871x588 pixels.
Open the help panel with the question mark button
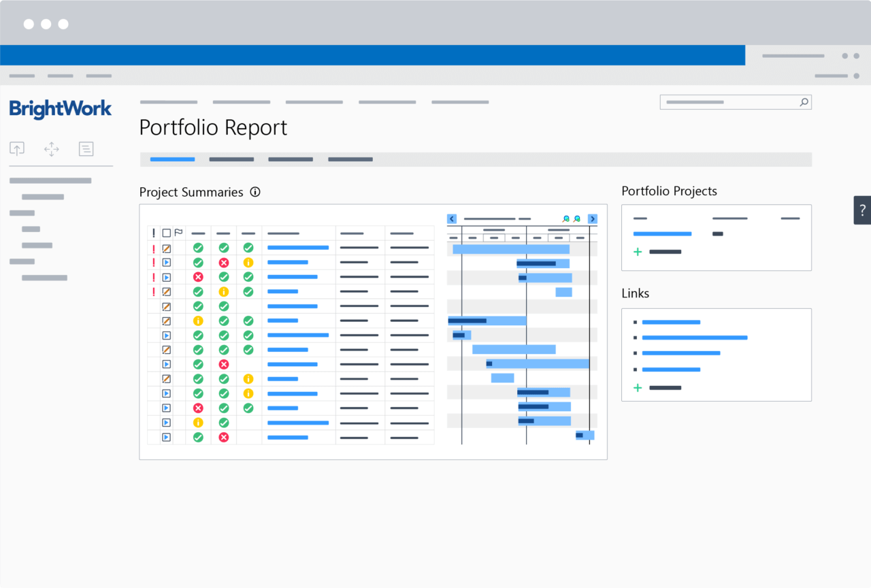click(x=862, y=210)
